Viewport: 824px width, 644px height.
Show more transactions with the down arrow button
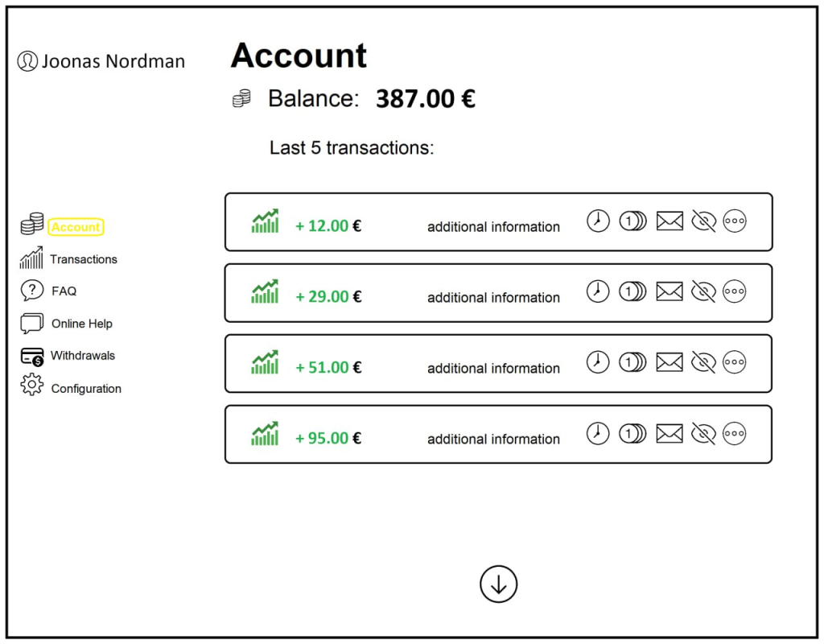point(498,584)
